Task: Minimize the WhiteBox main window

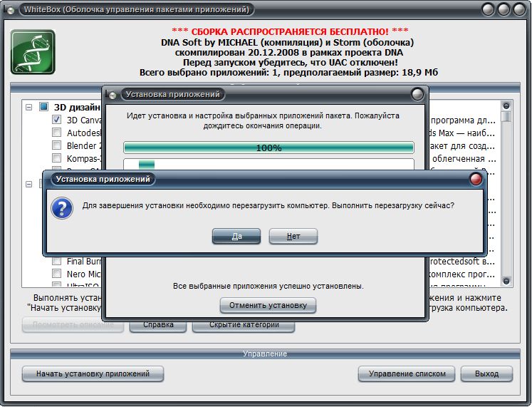Action: 488,9
